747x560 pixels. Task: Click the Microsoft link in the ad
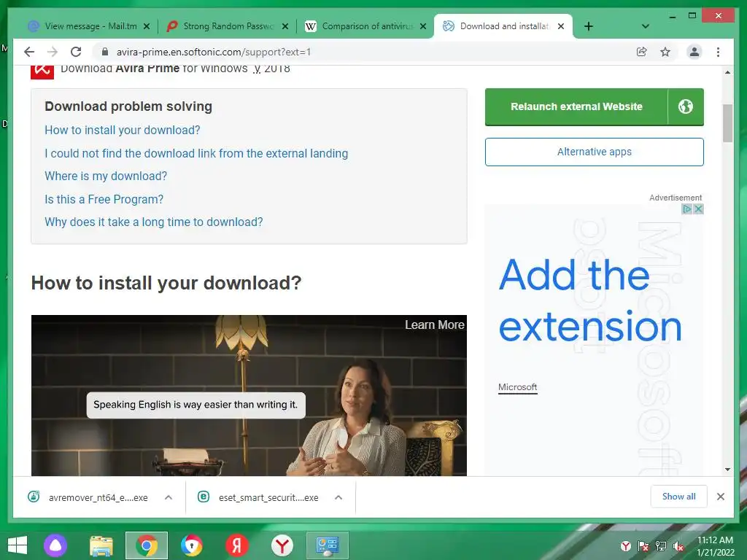pyautogui.click(x=517, y=387)
